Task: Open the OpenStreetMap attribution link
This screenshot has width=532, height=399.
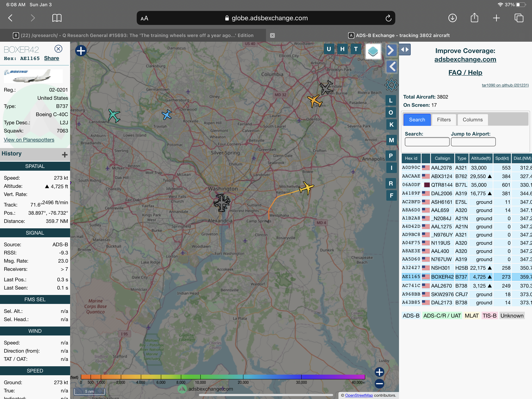Action: coord(359,395)
